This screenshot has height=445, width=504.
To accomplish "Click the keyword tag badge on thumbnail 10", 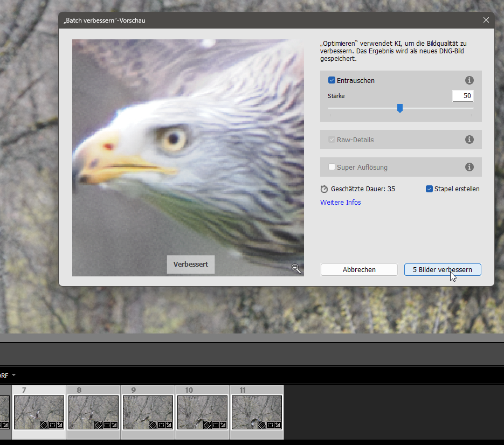I will pyautogui.click(x=208, y=425).
